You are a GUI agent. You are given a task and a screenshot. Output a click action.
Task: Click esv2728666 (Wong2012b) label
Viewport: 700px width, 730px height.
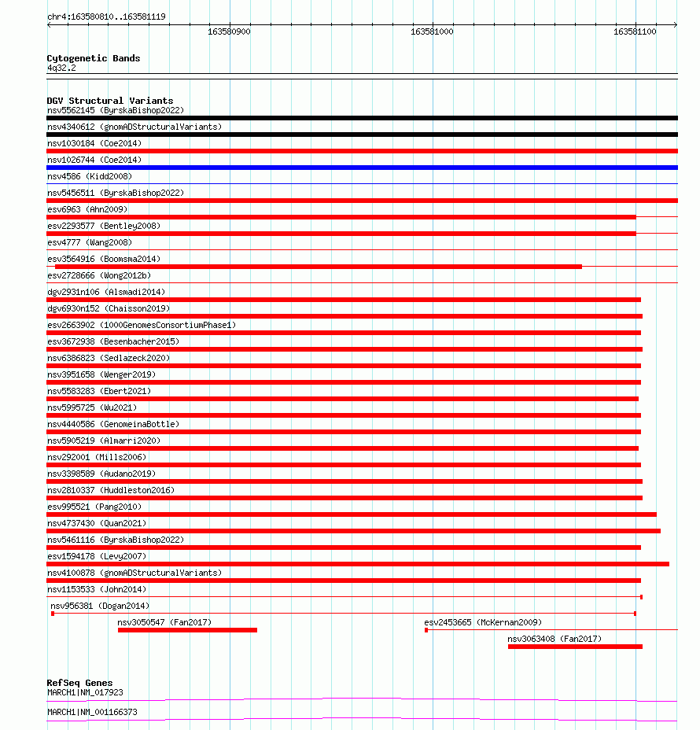pyautogui.click(x=99, y=275)
